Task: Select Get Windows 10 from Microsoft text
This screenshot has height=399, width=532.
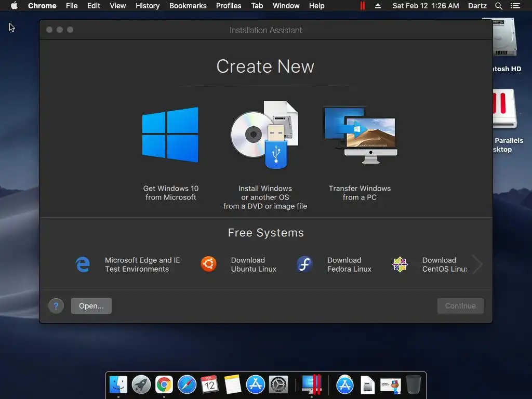Action: click(170, 193)
